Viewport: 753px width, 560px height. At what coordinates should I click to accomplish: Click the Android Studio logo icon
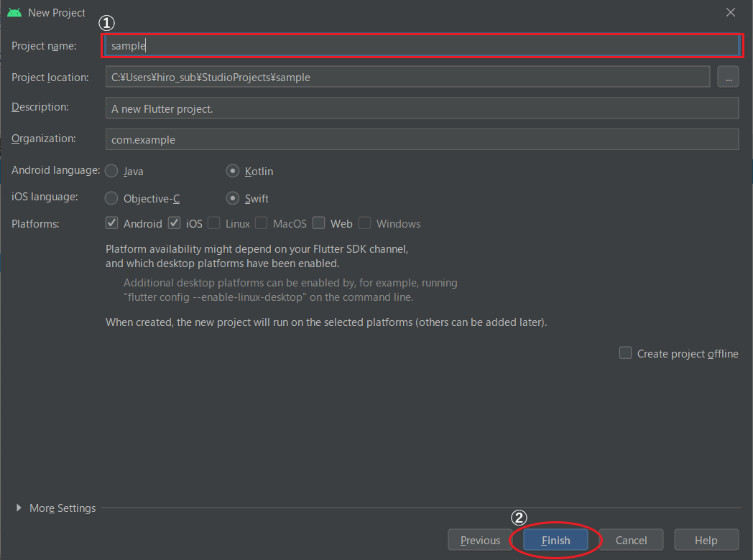click(14, 12)
